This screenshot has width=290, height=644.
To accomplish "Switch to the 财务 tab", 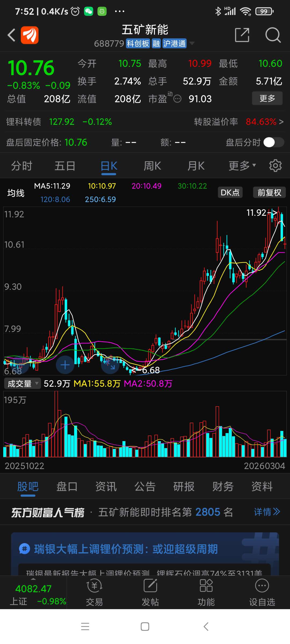I will 223,486.
